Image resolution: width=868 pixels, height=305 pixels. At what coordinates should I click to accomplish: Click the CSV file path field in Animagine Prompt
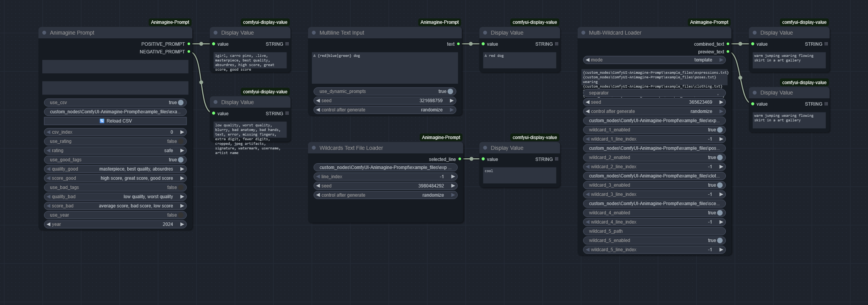115,112
